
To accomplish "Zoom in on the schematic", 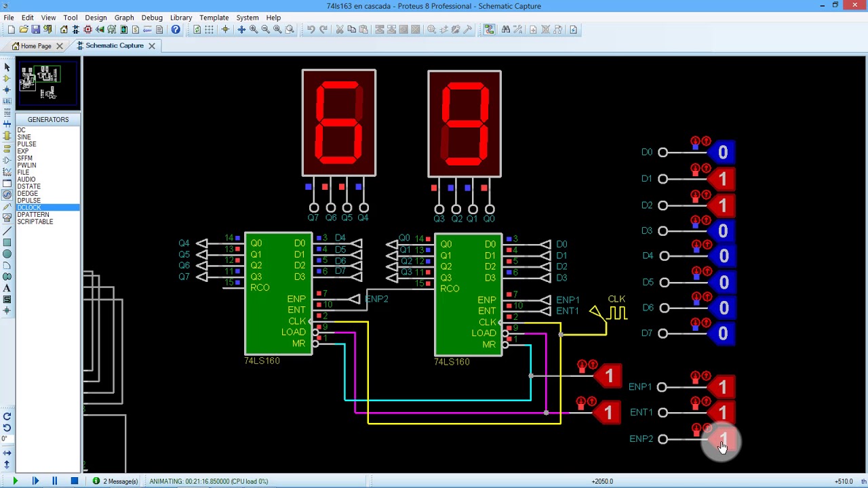I will pos(254,30).
